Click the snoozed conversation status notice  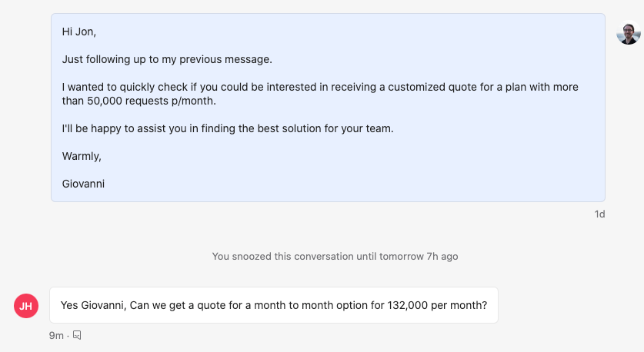[335, 257]
